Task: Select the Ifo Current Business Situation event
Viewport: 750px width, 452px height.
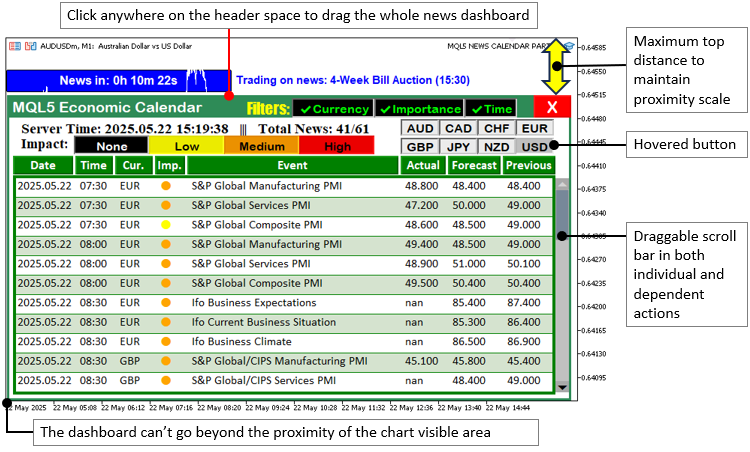Action: [x=284, y=322]
